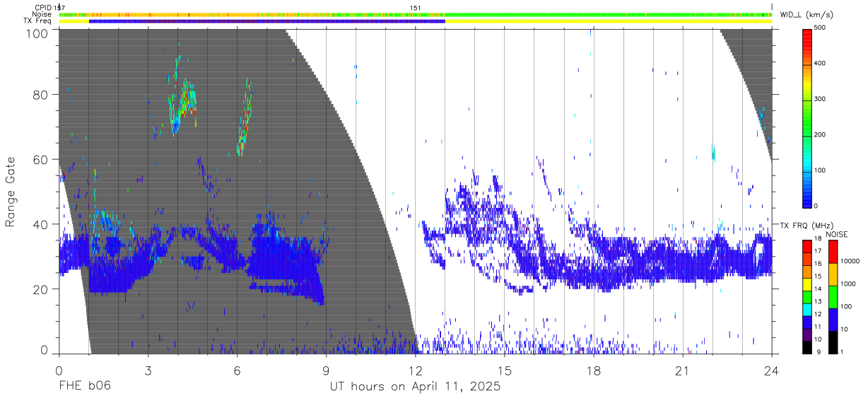
Task: Click the '21' hour label on the time axis
Action: [x=682, y=371]
